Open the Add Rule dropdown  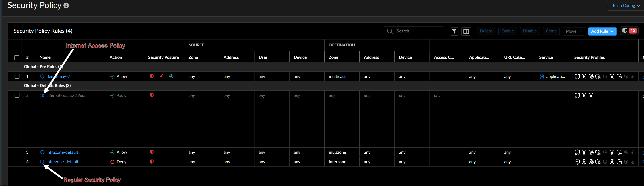point(602,31)
